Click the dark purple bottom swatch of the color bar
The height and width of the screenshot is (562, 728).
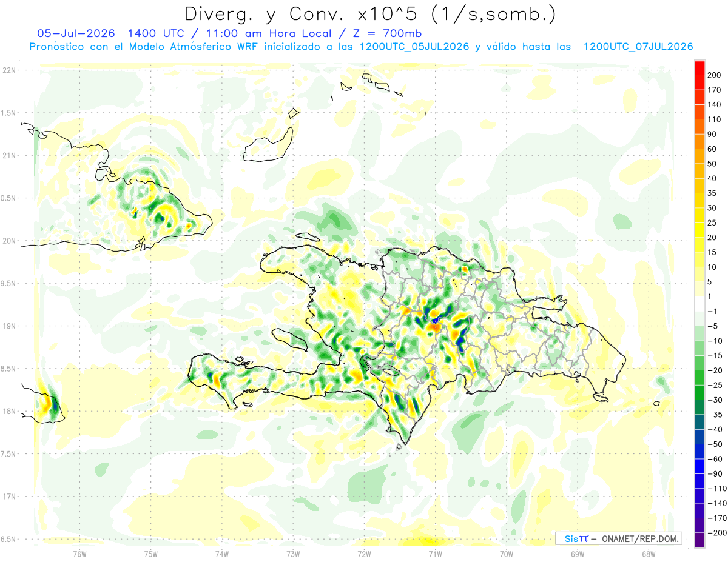coord(699,540)
